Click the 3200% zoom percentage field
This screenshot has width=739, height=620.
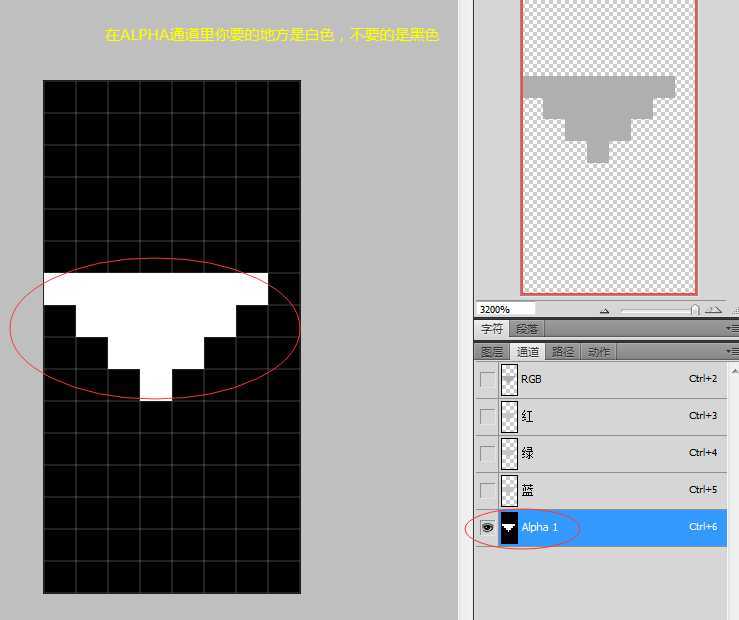click(505, 310)
